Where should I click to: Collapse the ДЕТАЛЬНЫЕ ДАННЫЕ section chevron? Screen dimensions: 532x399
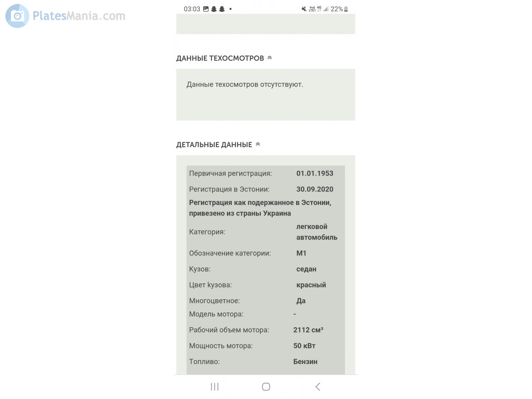pos(258,144)
